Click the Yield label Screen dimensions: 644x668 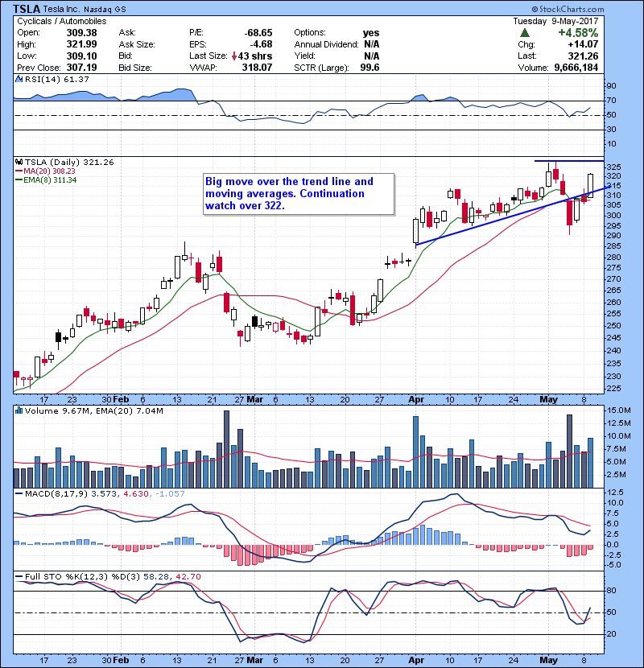tap(305, 56)
